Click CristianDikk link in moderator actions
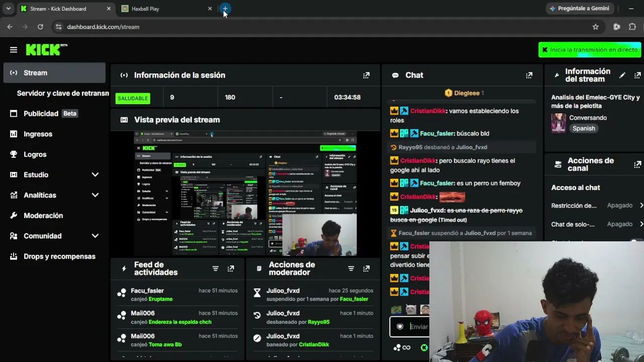 [x=314, y=344]
